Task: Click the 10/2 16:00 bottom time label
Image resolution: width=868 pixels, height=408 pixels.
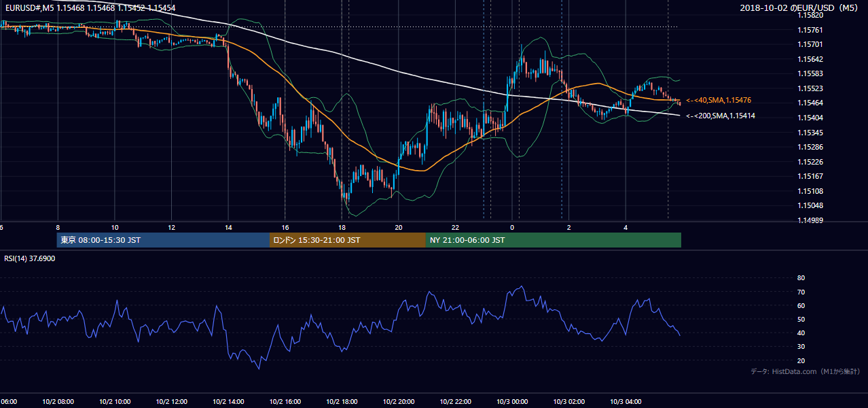Action: pyautogui.click(x=285, y=402)
